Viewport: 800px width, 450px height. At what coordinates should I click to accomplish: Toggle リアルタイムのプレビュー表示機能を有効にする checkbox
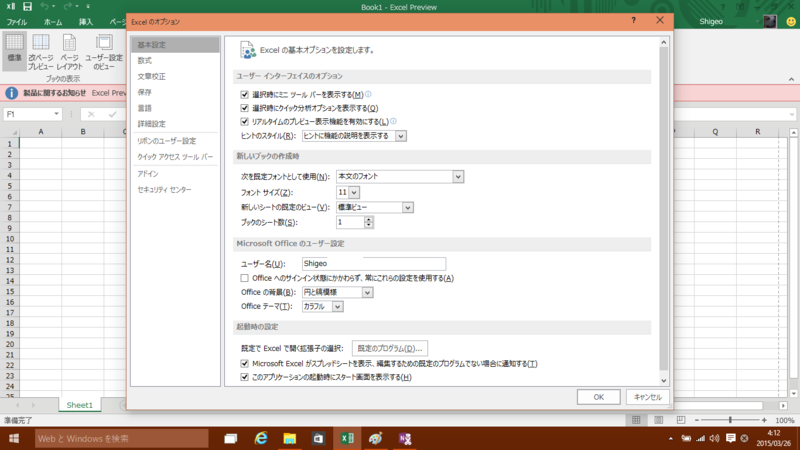coord(244,121)
